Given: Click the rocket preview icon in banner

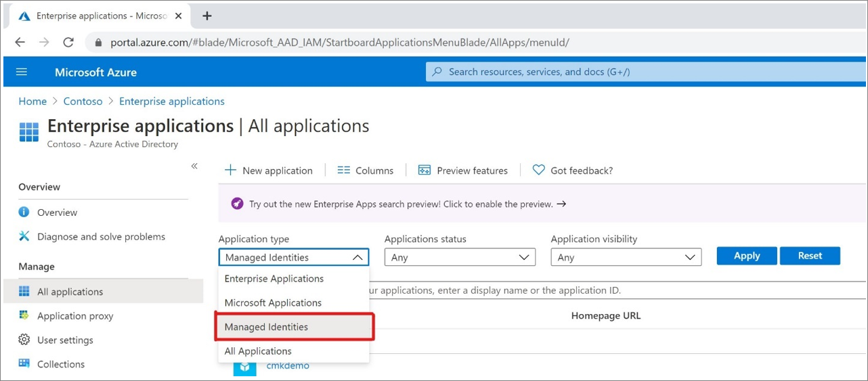Looking at the screenshot, I should pos(237,204).
